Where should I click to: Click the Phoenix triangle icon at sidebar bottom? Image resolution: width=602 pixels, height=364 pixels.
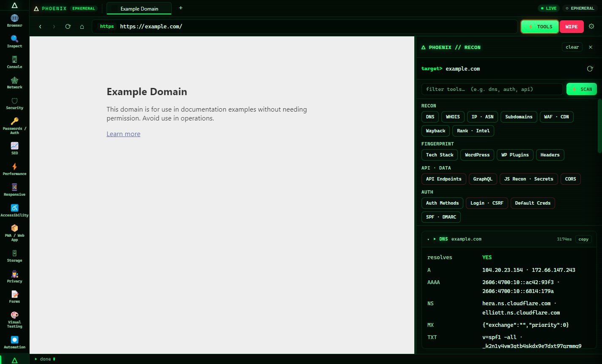(14, 360)
